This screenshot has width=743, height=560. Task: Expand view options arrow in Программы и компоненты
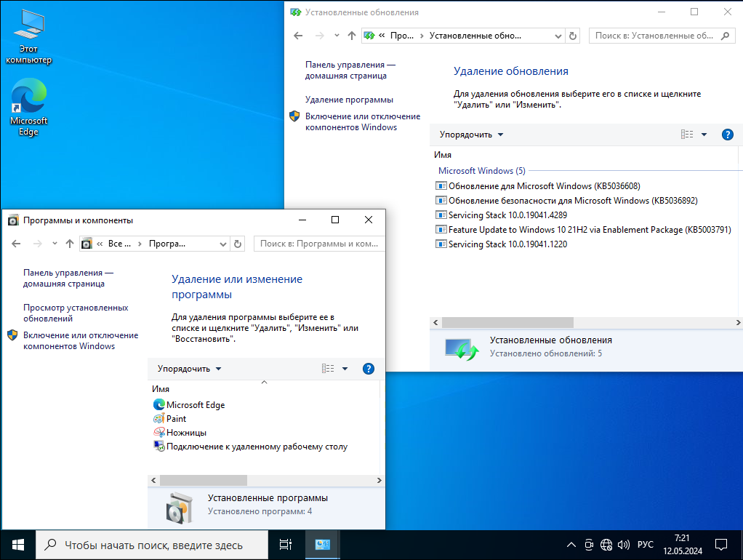click(345, 369)
